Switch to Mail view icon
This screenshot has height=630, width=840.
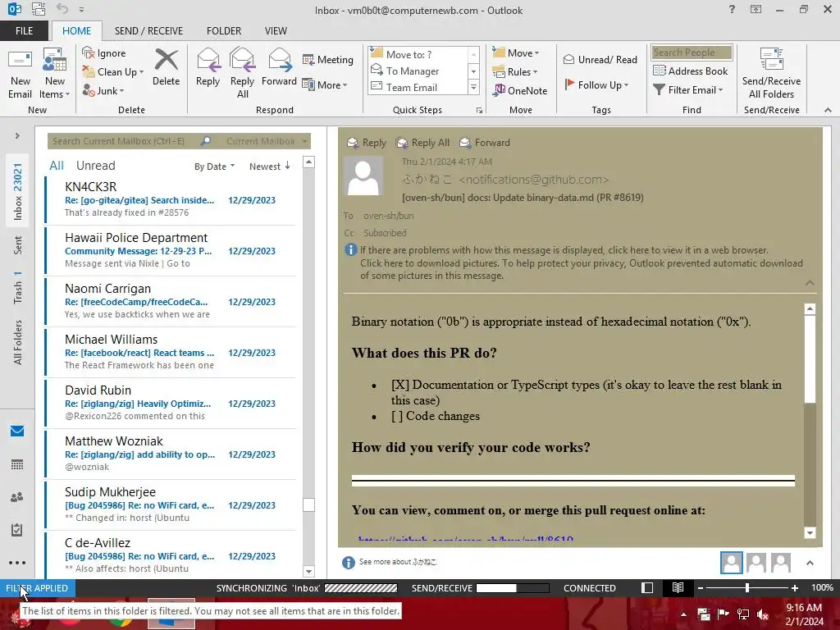pyautogui.click(x=17, y=431)
